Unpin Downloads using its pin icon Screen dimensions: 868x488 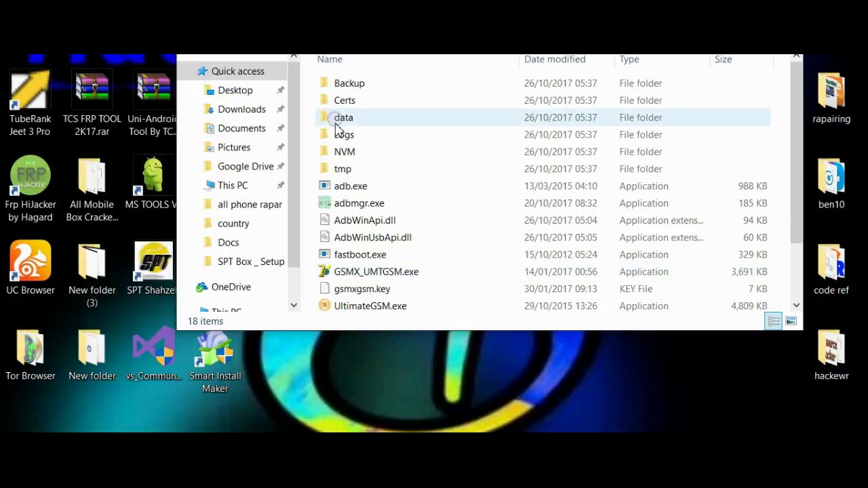(280, 109)
